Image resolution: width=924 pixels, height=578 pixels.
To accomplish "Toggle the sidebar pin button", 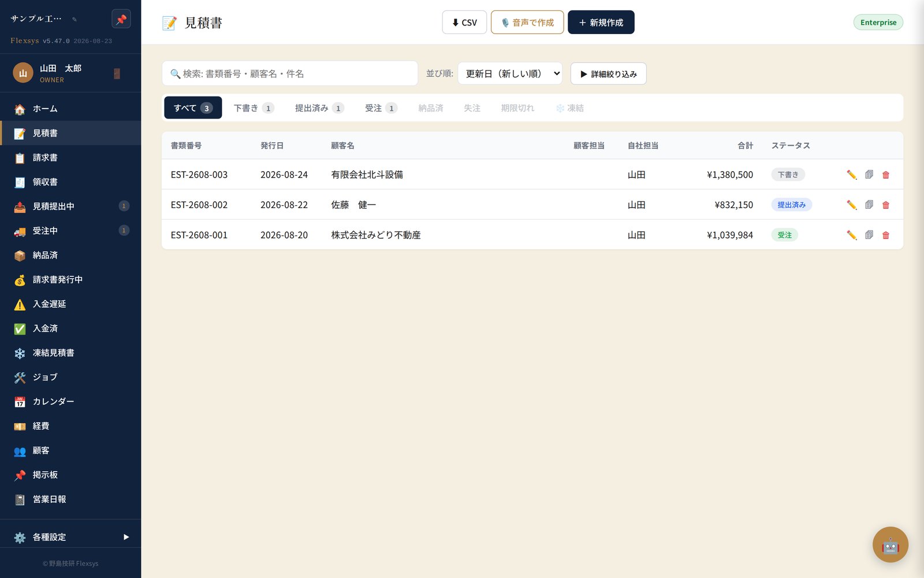I will click(121, 19).
